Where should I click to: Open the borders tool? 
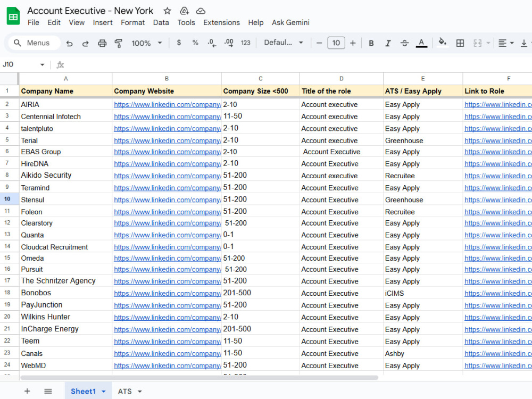[460, 43]
